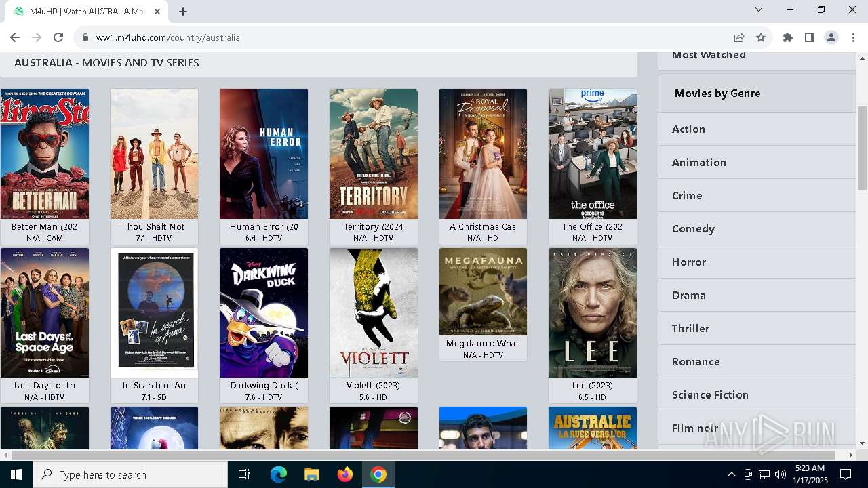Open the Human Error poster

tap(264, 154)
